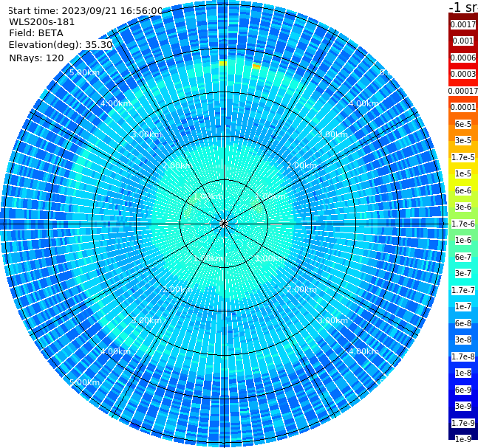Pick the 6e-9 colorbar label
The width and height of the screenshot is (478, 448).
[463, 390]
